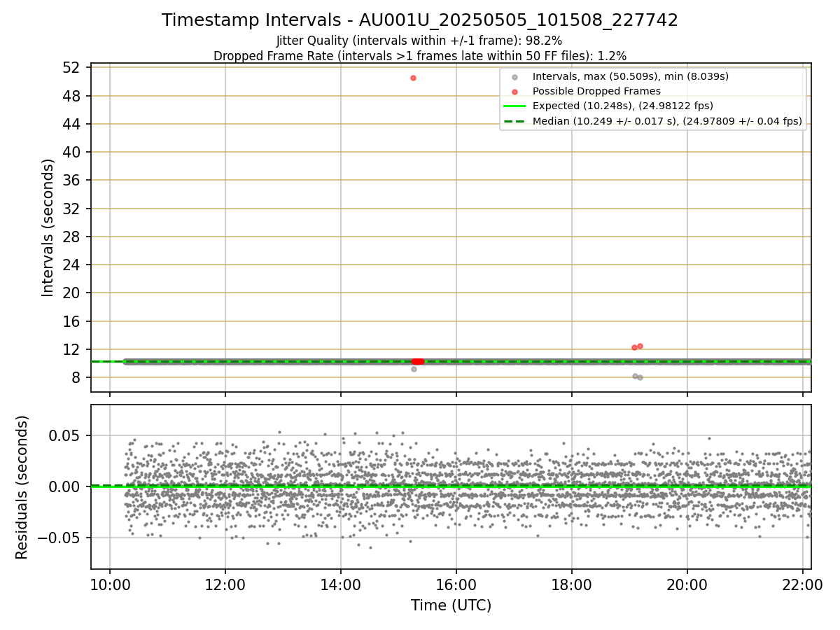Click the dashed green line sample beside "Median"

(514, 121)
